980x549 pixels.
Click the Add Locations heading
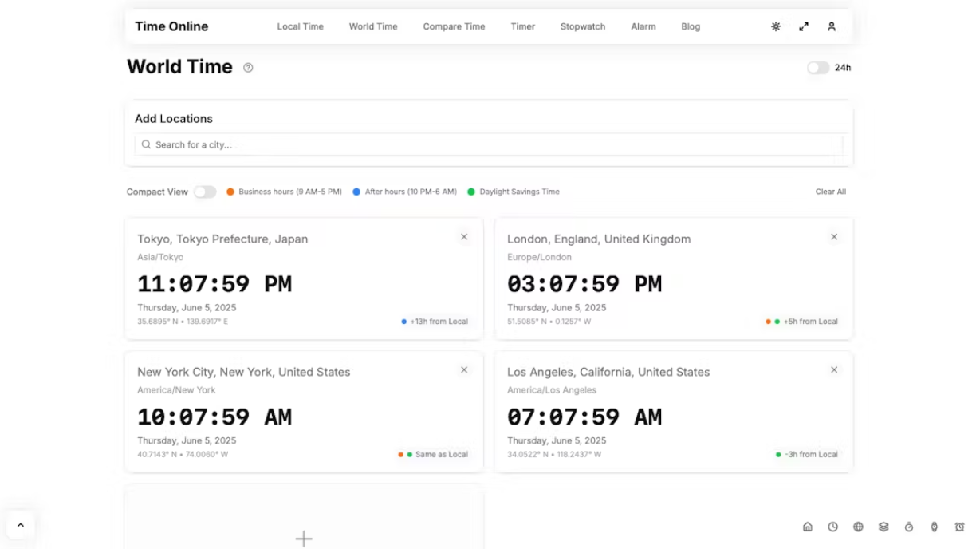click(174, 119)
